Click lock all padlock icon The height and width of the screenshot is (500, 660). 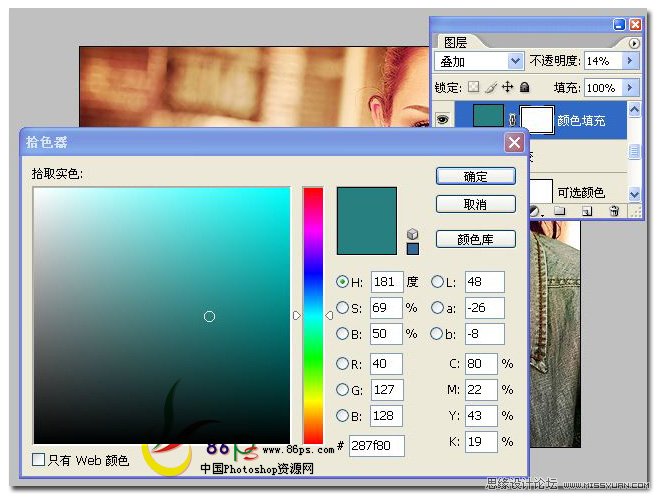(x=524, y=87)
